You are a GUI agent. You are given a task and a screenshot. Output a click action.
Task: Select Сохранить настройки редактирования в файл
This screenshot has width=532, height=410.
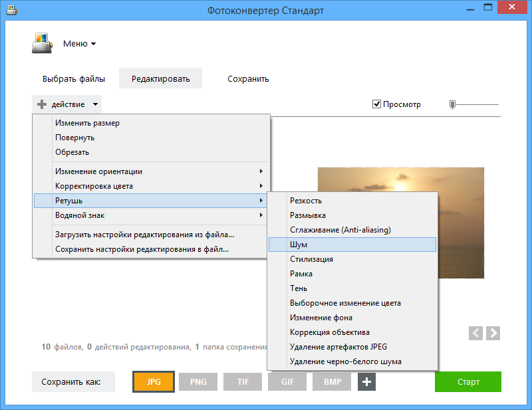(x=151, y=249)
